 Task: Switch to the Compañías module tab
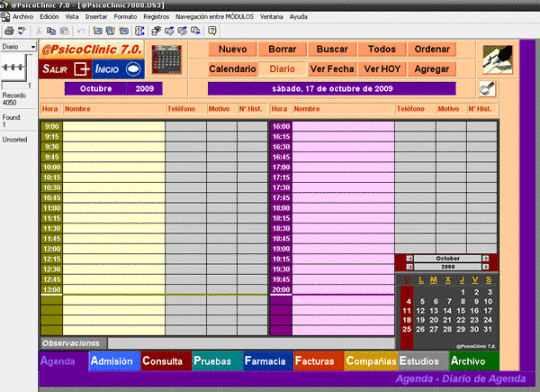coord(371,361)
